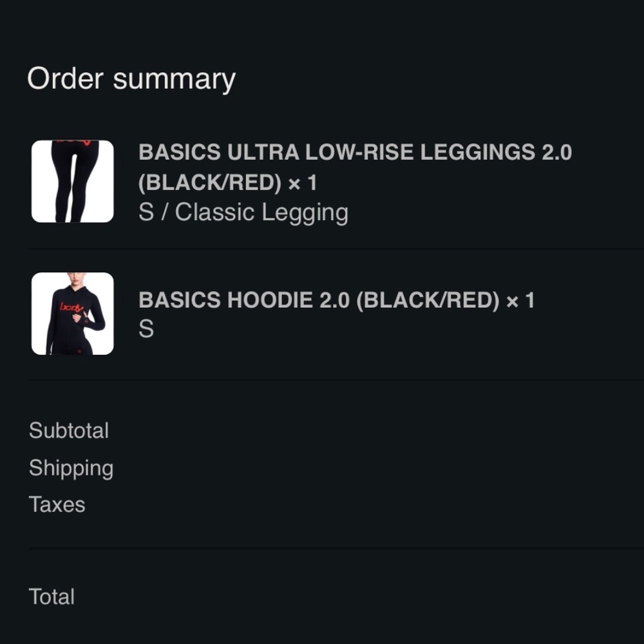The height and width of the screenshot is (644, 644).
Task: Click "(BLACK/RED)" in the hoodie title
Action: (428, 301)
